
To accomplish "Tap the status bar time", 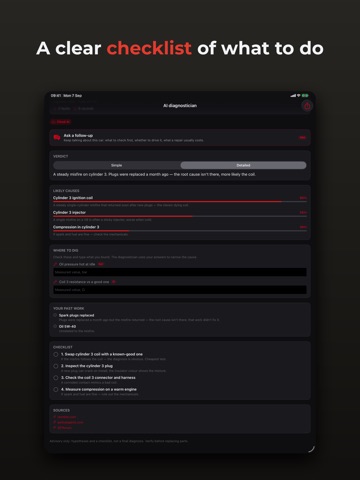I will (x=55, y=95).
